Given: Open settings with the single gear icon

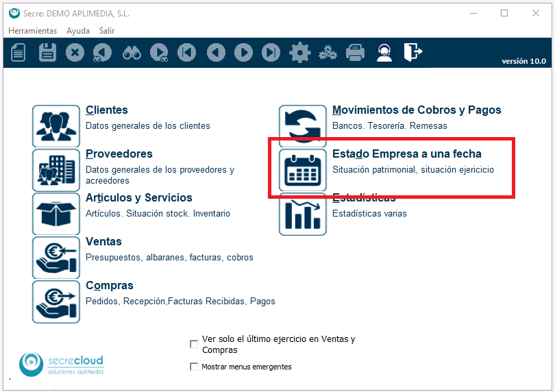Looking at the screenshot, I should [299, 52].
